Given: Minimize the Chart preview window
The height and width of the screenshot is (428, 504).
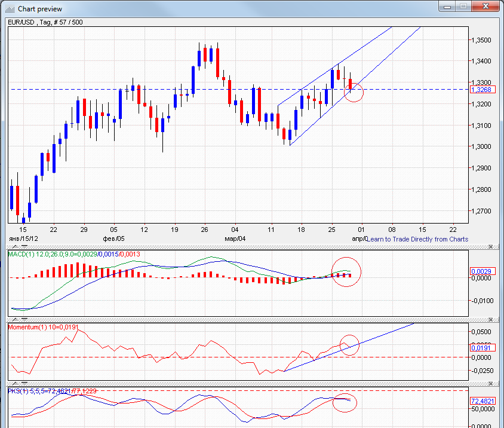Looking at the screenshot, I should point(447,7).
